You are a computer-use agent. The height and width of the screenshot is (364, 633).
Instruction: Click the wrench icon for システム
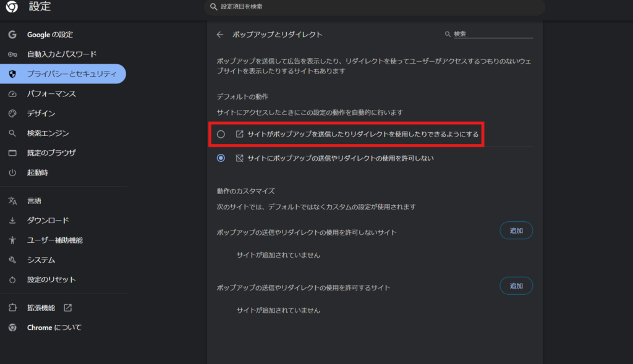12,260
